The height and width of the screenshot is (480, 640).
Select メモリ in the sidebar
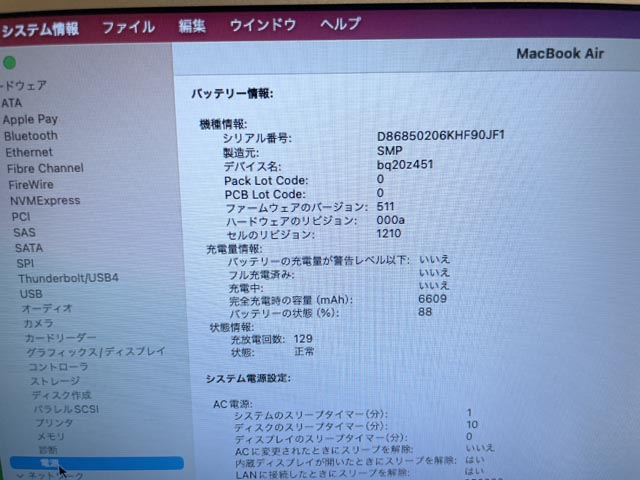[x=50, y=436]
